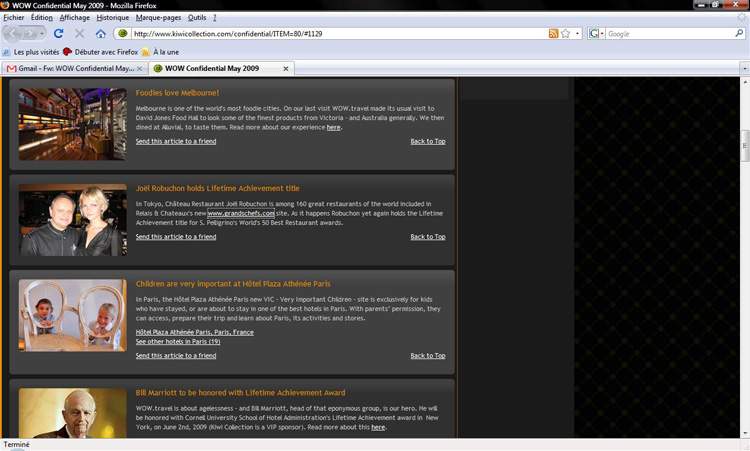Open the Affichage menu

click(75, 18)
